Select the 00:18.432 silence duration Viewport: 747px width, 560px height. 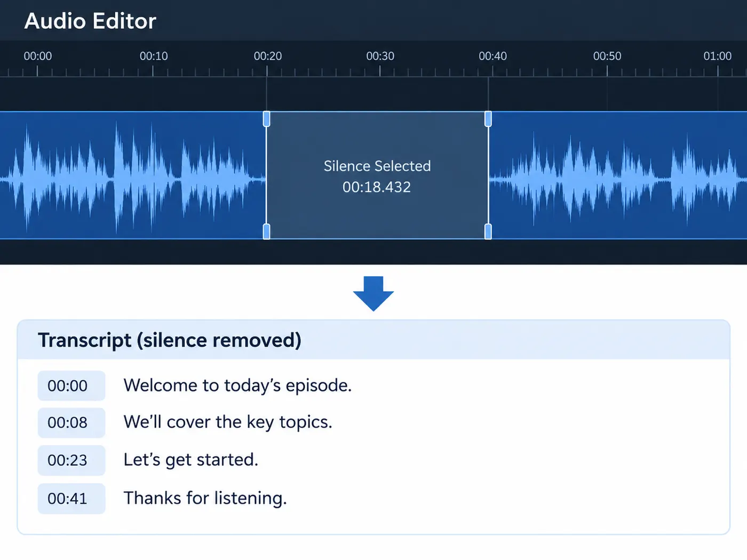point(377,187)
